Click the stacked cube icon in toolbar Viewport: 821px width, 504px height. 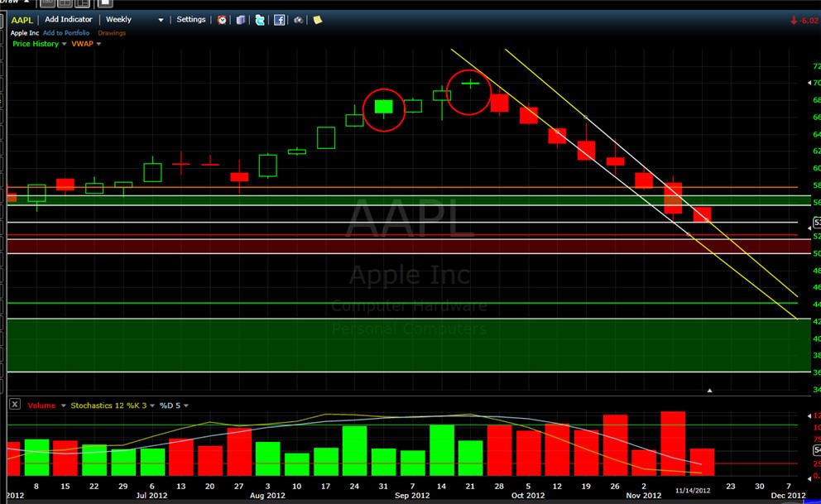(x=240, y=20)
